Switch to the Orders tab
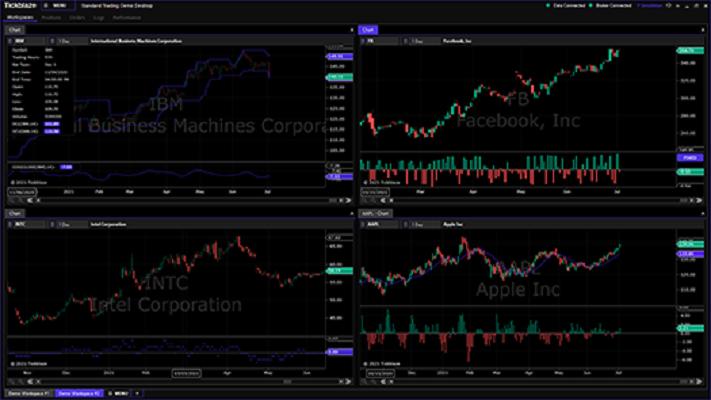 [x=77, y=17]
